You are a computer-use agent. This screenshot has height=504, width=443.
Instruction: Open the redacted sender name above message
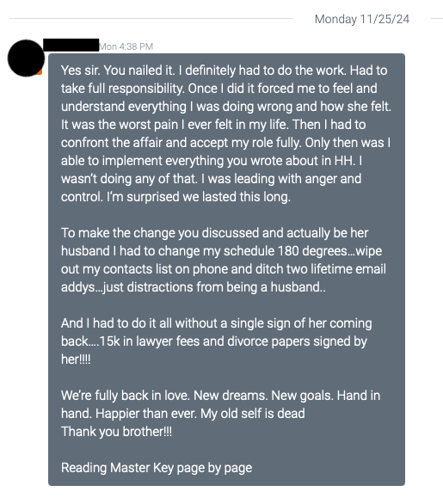point(71,45)
